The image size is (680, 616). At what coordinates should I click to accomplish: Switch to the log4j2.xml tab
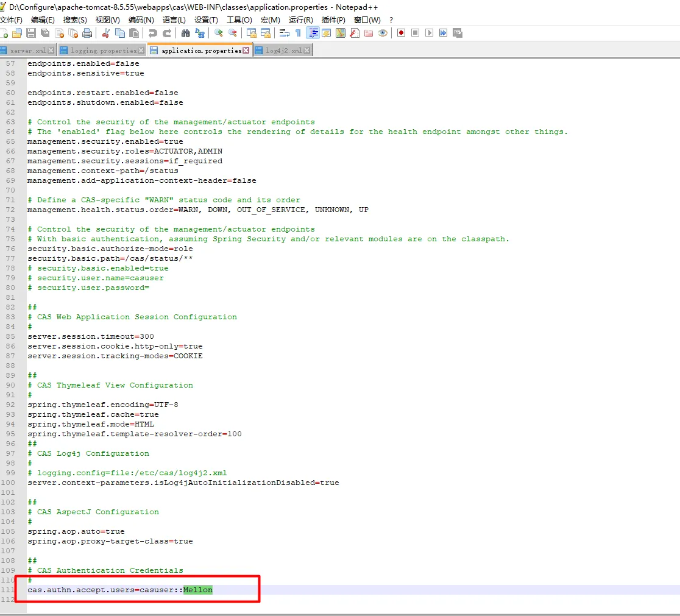coord(283,51)
